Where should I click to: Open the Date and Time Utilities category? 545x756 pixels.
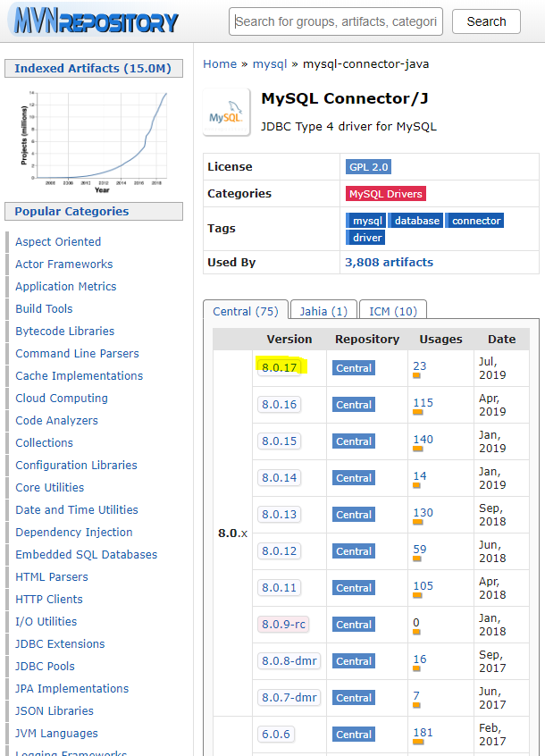click(77, 509)
